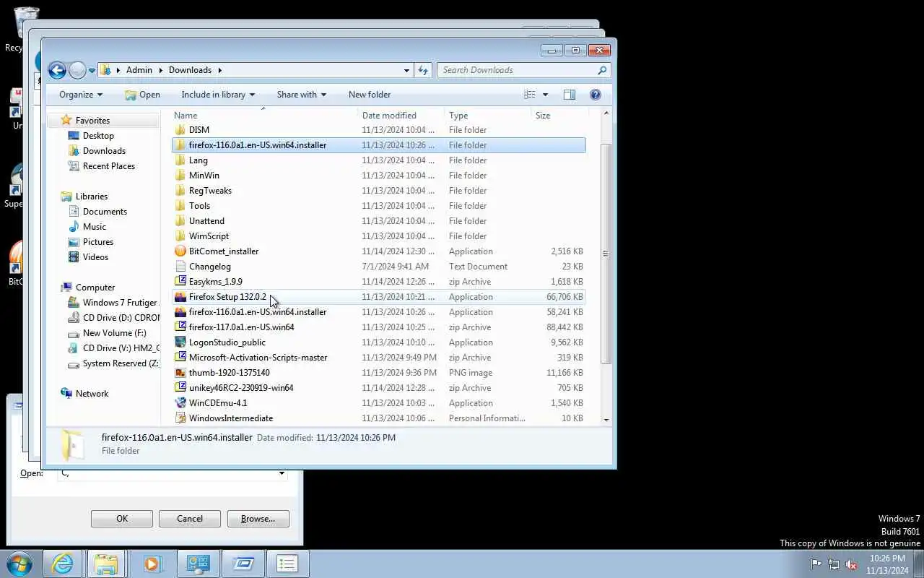Select the thumb-1920-1375140 PNG image icon
The width and height of the screenshot is (924, 578).
click(x=180, y=373)
